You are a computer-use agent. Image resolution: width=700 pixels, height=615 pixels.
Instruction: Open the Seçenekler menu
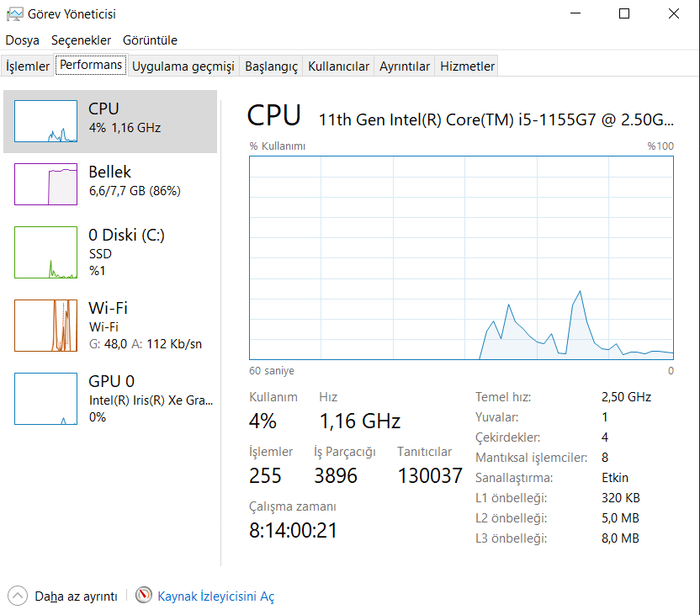[81, 40]
